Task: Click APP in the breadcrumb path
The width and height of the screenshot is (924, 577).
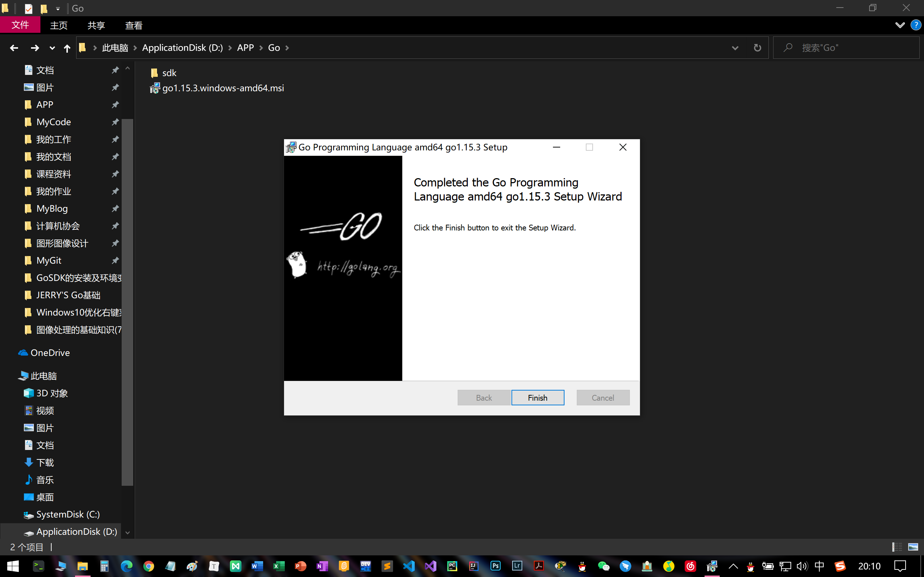Action: coord(245,48)
